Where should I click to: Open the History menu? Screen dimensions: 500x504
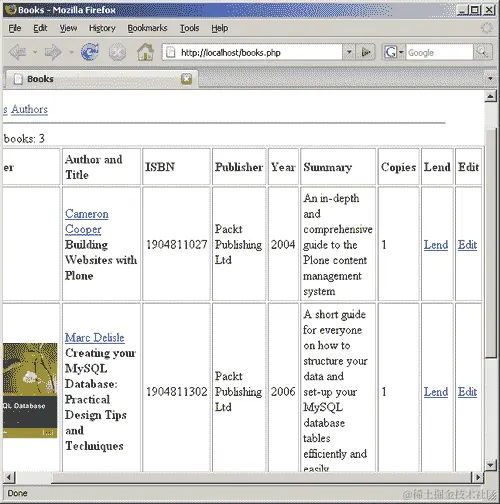click(102, 28)
